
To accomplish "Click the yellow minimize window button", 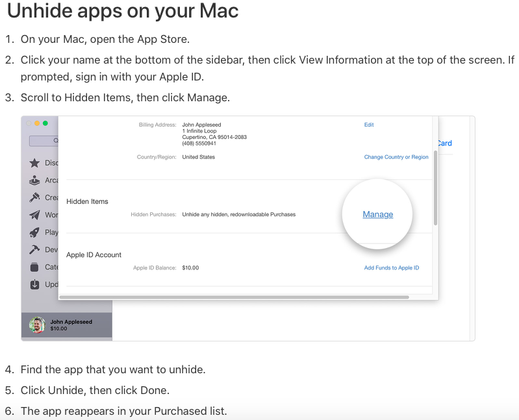I will (x=37, y=123).
